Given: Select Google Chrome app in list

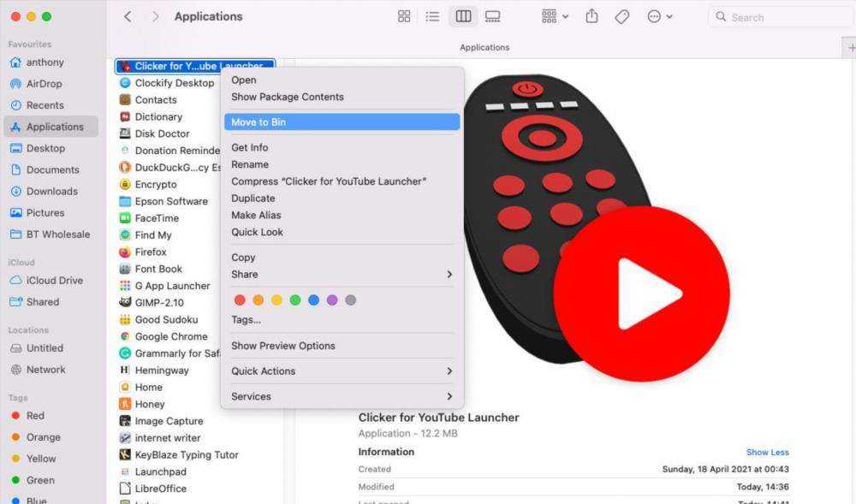Looking at the screenshot, I should pyautogui.click(x=170, y=337).
